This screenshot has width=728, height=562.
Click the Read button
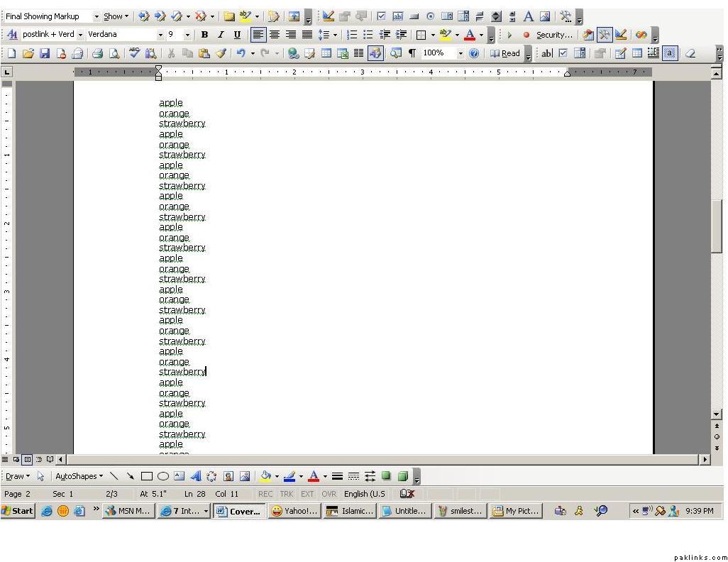pos(505,53)
